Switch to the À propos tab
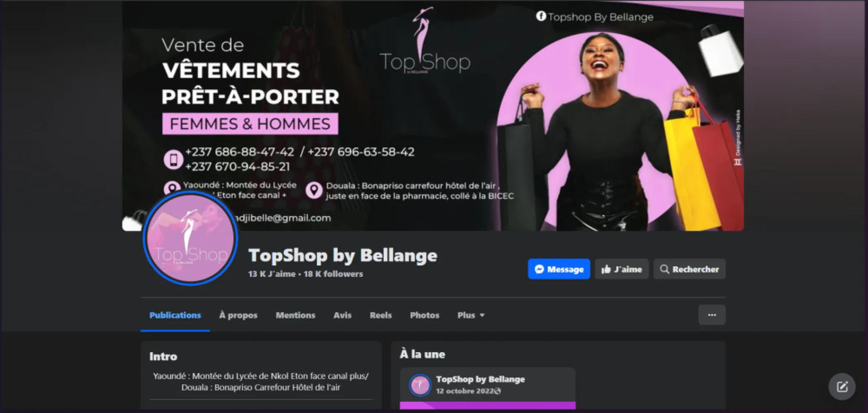Screen dimensions: 868x413 click(x=238, y=315)
